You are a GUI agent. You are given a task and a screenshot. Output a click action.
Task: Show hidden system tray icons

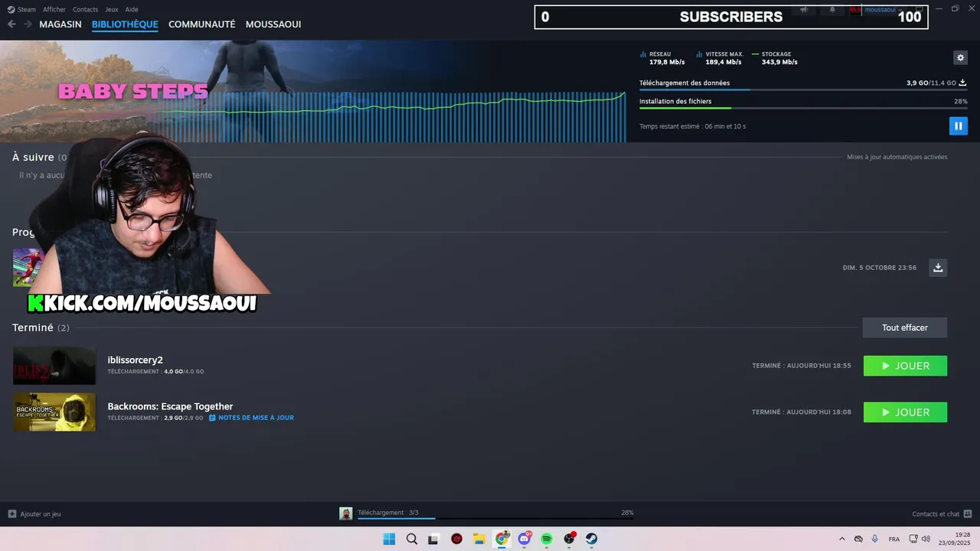point(842,539)
